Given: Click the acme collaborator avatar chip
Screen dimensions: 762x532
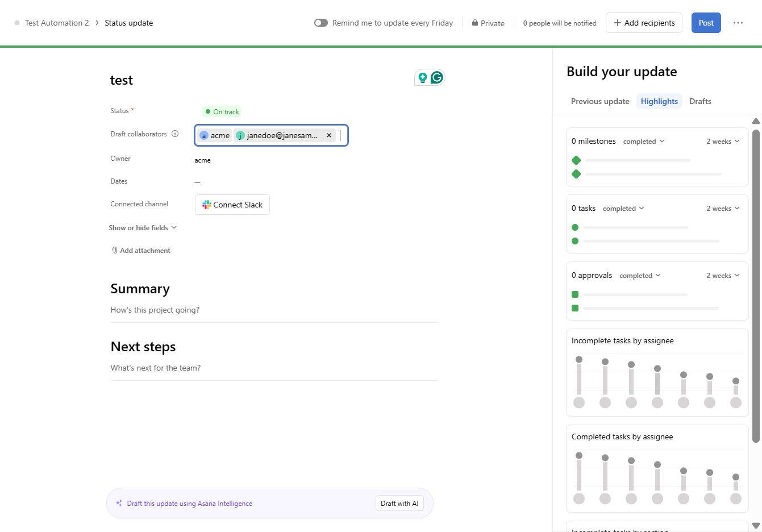Looking at the screenshot, I should click(215, 135).
